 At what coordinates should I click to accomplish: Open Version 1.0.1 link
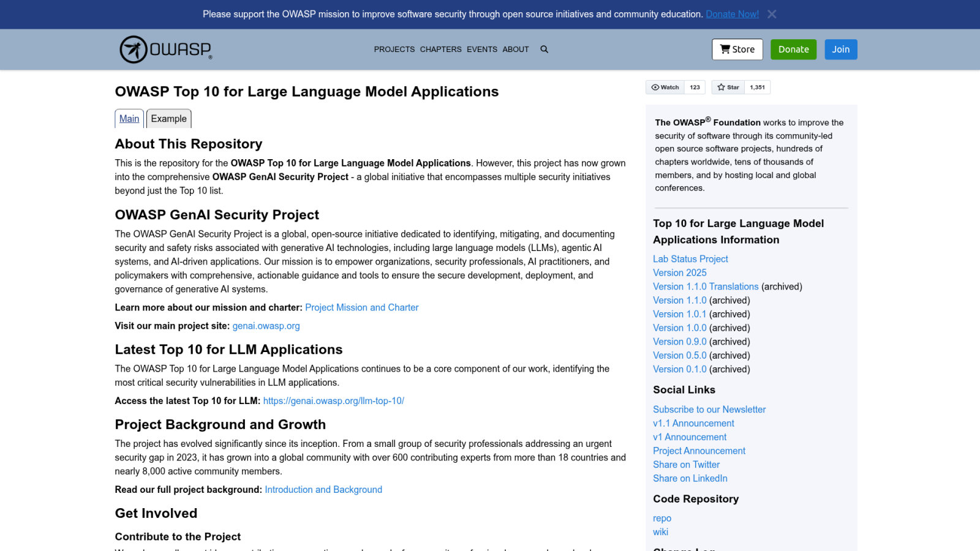click(680, 314)
